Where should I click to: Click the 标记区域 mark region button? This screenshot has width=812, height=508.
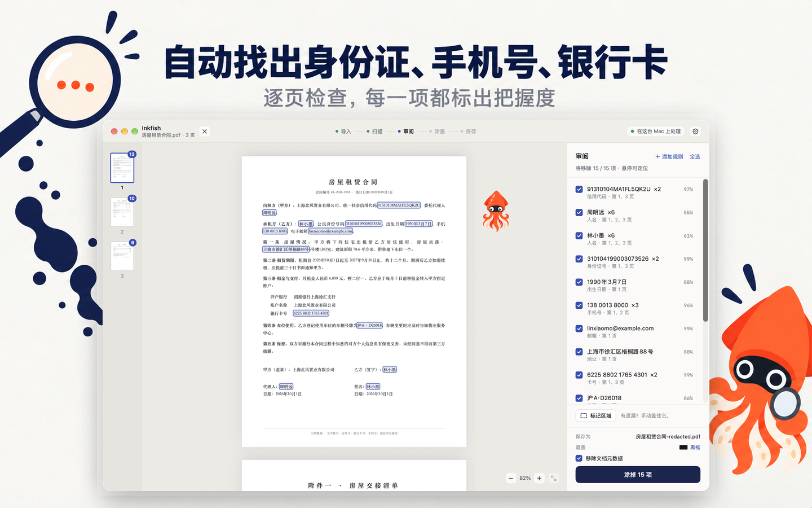pyautogui.click(x=596, y=415)
